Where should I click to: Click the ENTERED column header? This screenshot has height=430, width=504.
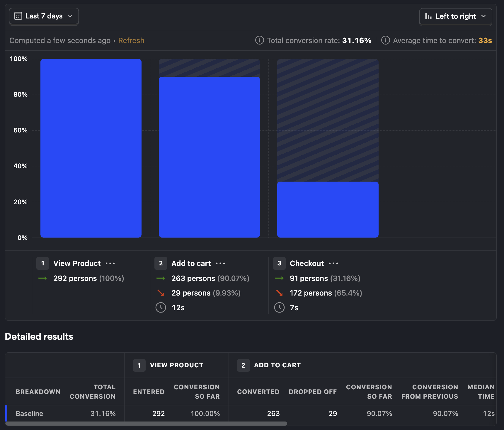pyautogui.click(x=149, y=392)
